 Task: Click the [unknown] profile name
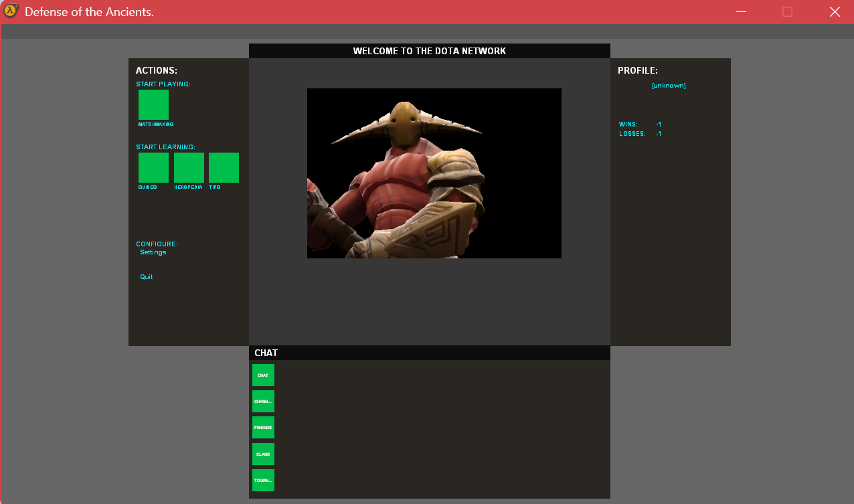[669, 86]
